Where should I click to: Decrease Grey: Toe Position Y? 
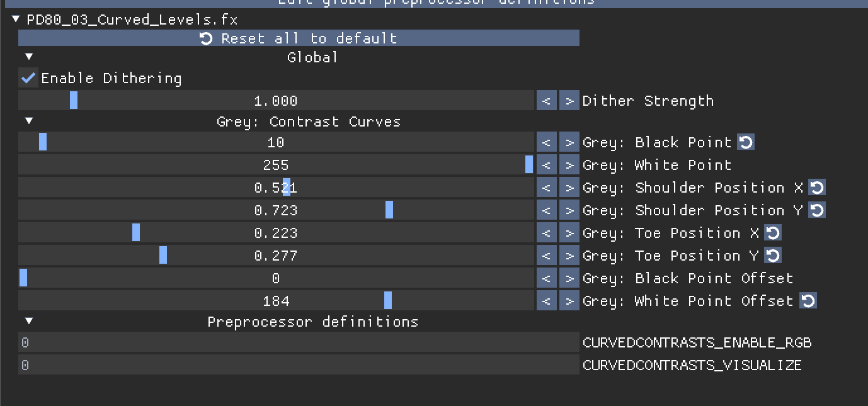click(547, 256)
